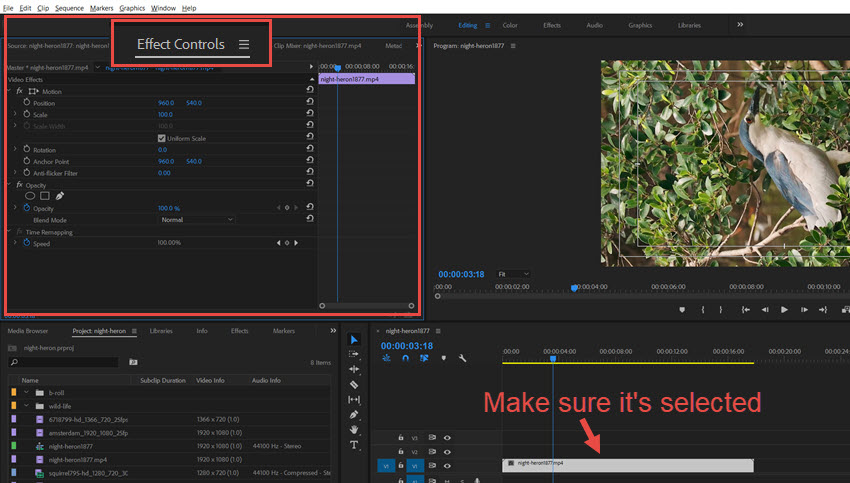Choose the free draw bezier mask pen
This screenshot has width=850, height=483.
(x=60, y=196)
